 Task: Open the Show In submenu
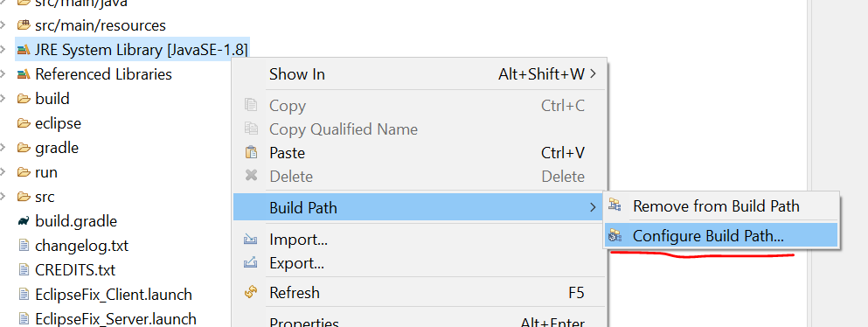point(420,74)
